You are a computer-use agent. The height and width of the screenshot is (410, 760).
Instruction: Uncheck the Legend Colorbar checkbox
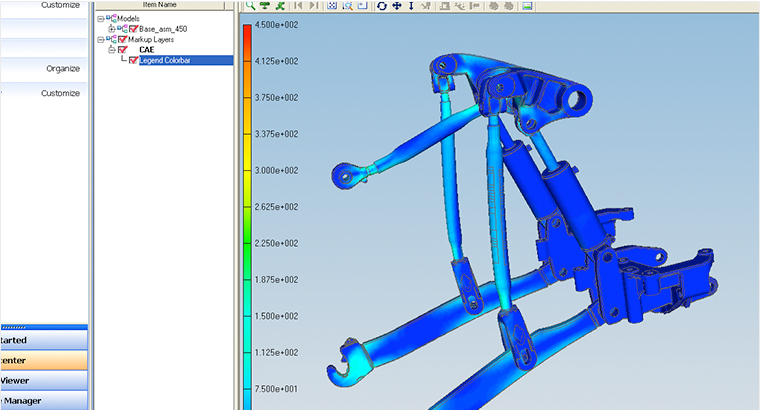click(133, 60)
